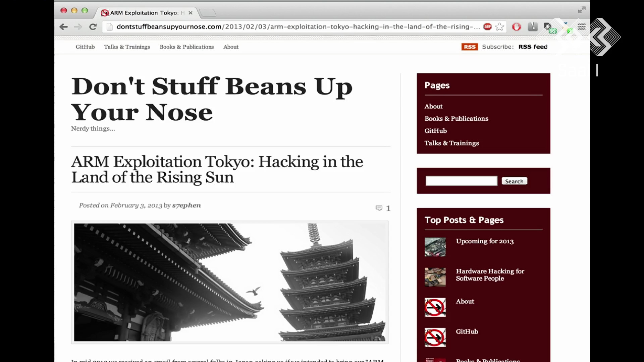Click the red stop-hand extension icon
The height and width of the screenshot is (362, 644).
[517, 27]
